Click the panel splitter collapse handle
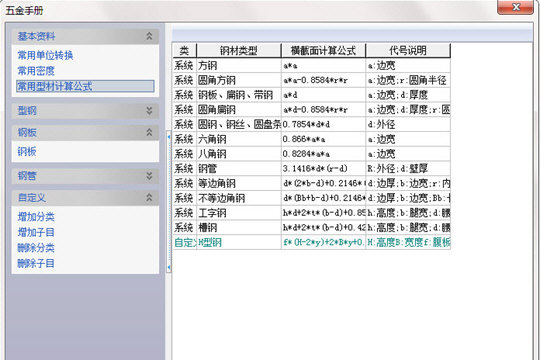The height and width of the screenshot is (360, 540). (x=169, y=202)
